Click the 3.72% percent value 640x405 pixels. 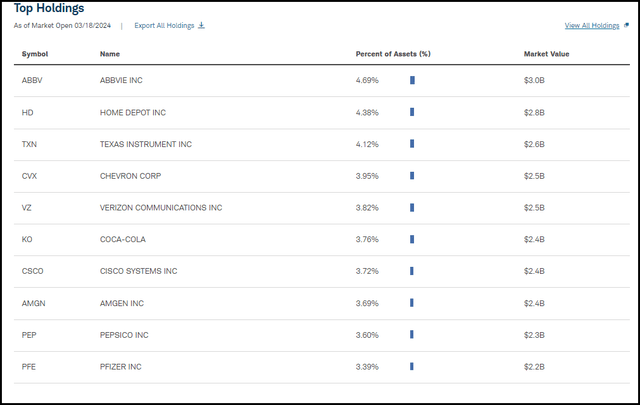pyautogui.click(x=367, y=271)
